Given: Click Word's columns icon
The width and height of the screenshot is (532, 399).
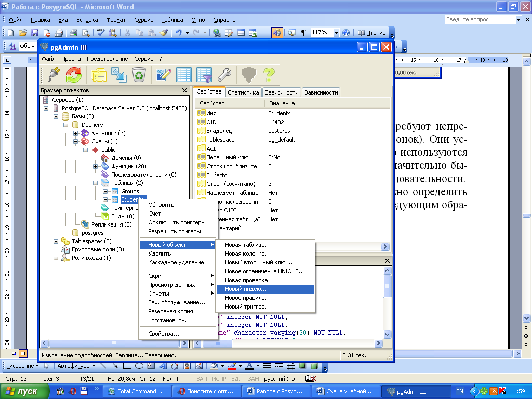Looking at the screenshot, I should pos(264,33).
